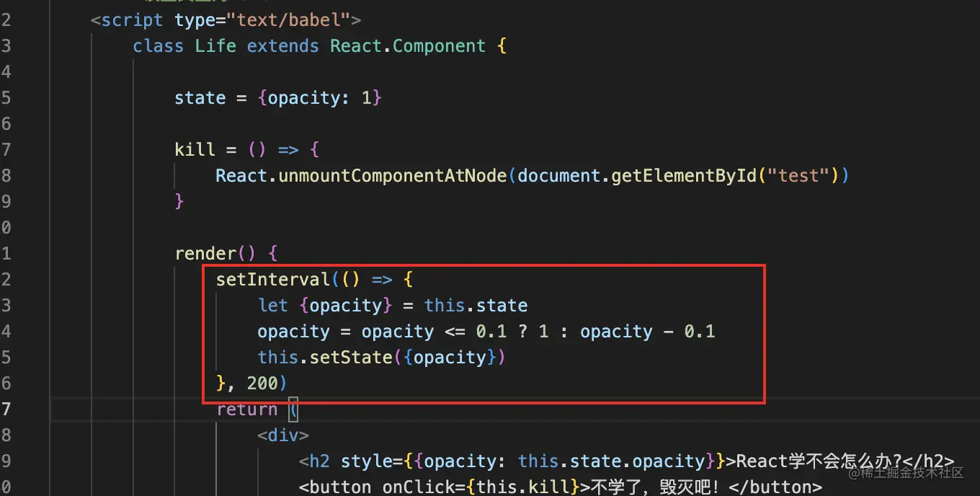Click "let {opacity} = this.state" line

393,305
